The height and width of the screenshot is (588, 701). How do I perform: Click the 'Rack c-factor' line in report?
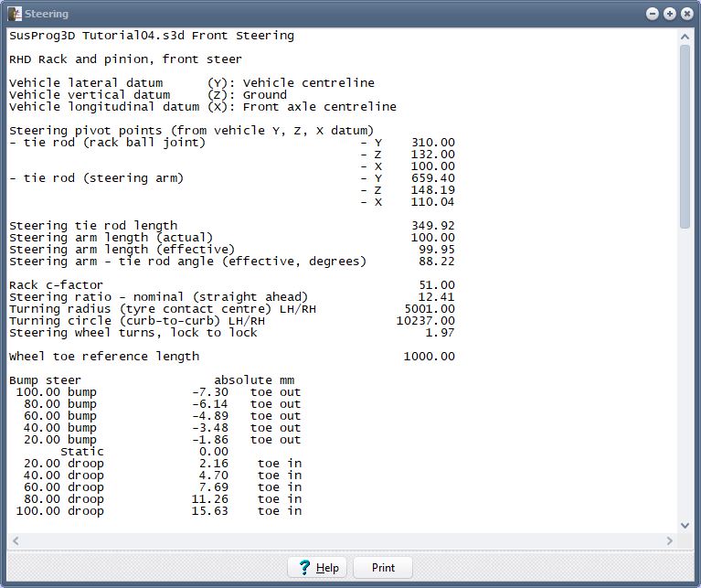click(56, 285)
